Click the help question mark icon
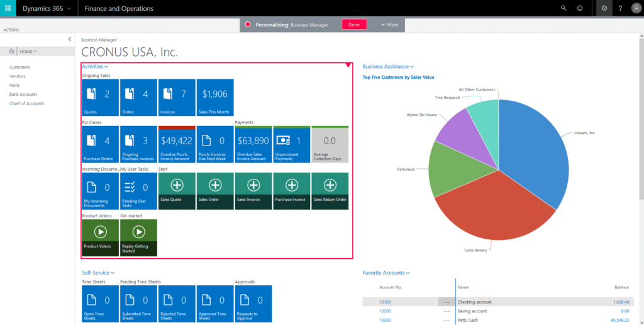This screenshot has width=644, height=325. (x=620, y=8)
